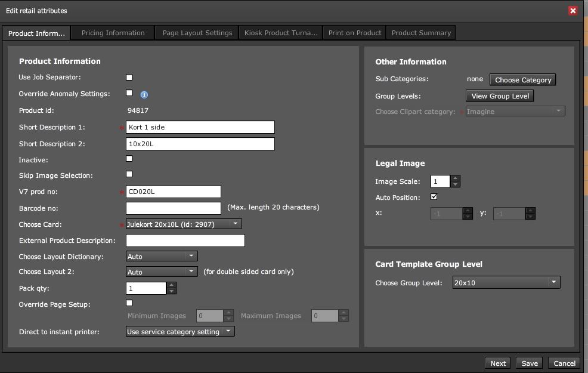Mark the product as Inactive
Screen dimensions: 588x373
129,159
